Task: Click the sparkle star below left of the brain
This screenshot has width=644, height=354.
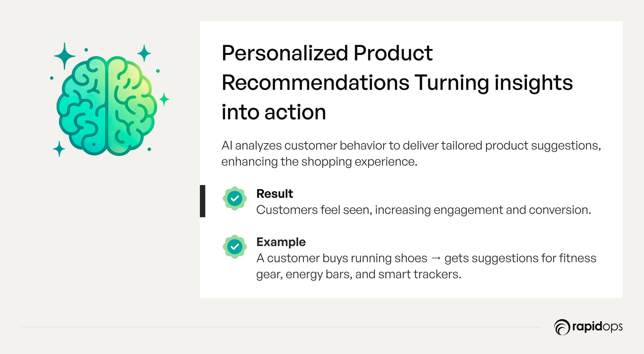Action: [x=59, y=149]
